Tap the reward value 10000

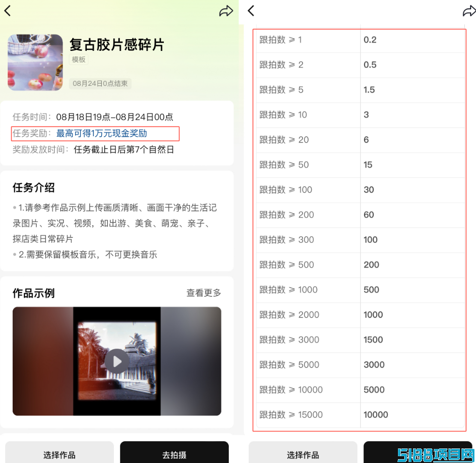[x=376, y=415]
